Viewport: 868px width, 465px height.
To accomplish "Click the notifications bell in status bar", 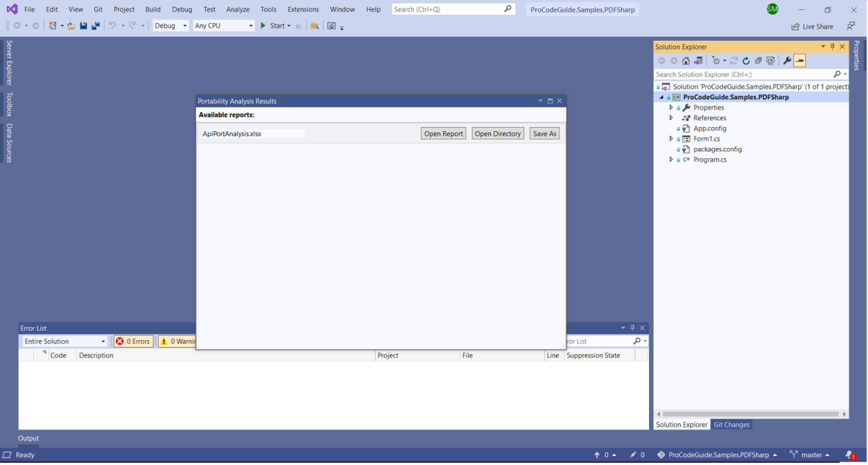I will click(x=849, y=455).
